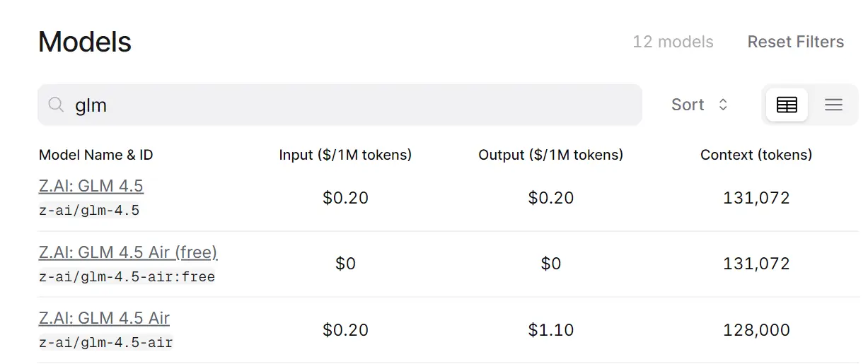This screenshot has width=868, height=364.
Task: Click the Sort chevron arrows
Action: click(723, 105)
